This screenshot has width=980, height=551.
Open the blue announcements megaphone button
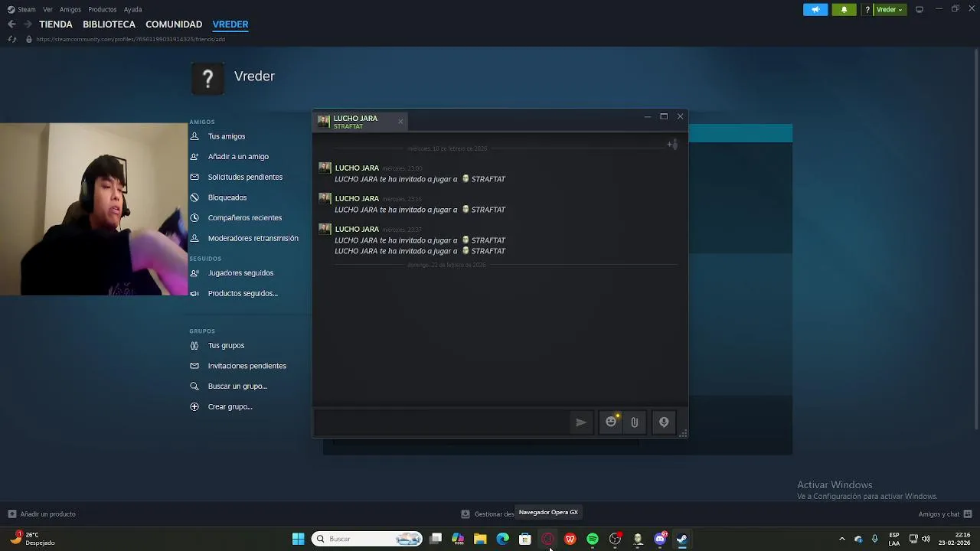click(815, 9)
